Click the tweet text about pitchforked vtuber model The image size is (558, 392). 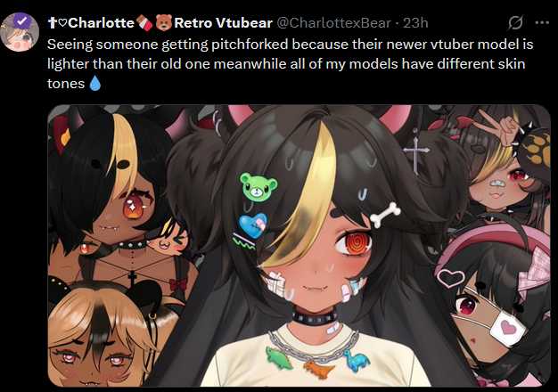click(290, 64)
